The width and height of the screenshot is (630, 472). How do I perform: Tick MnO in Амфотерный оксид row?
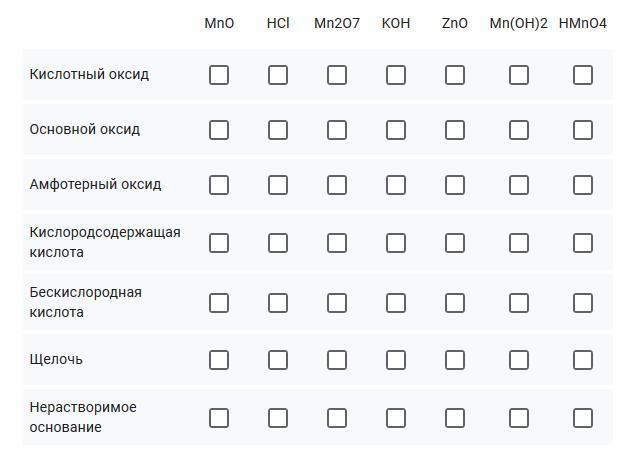219,185
